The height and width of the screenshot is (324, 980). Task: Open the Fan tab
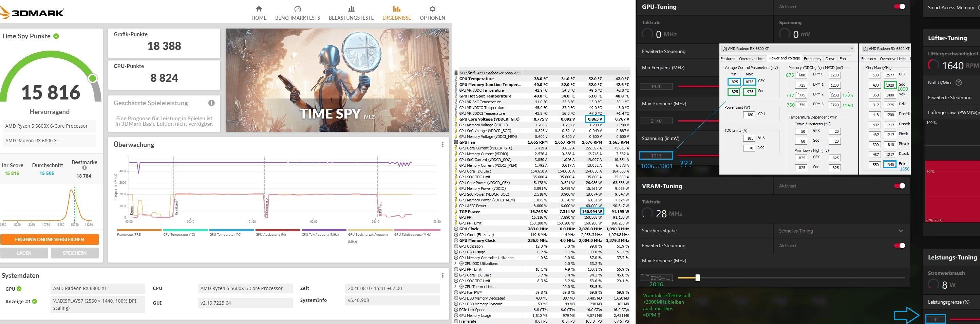pyautogui.click(x=843, y=59)
